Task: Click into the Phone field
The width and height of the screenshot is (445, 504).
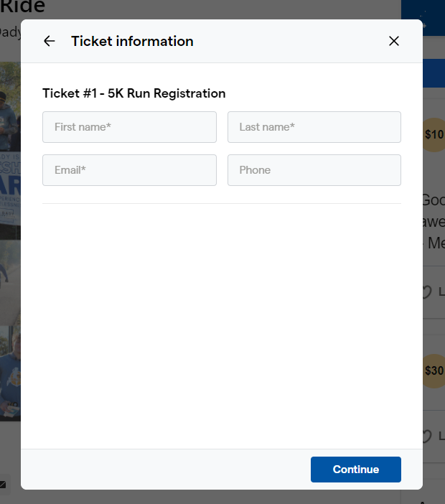Action: point(314,170)
